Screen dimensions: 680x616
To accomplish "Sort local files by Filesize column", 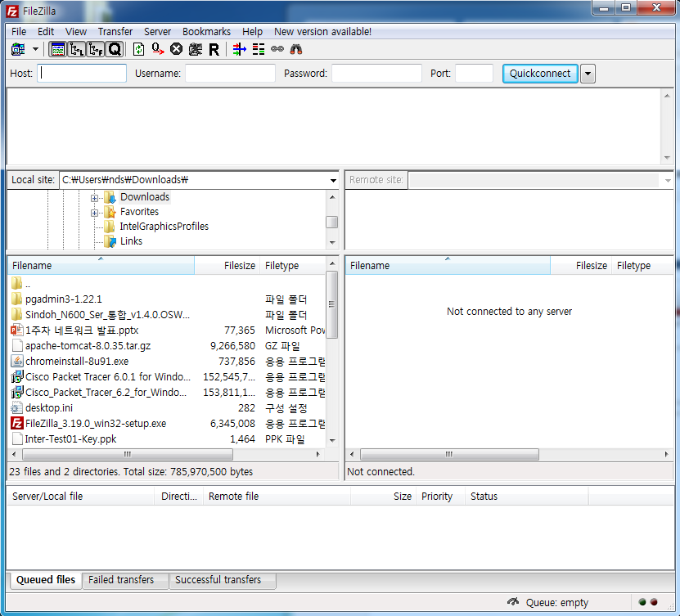I will (x=227, y=266).
